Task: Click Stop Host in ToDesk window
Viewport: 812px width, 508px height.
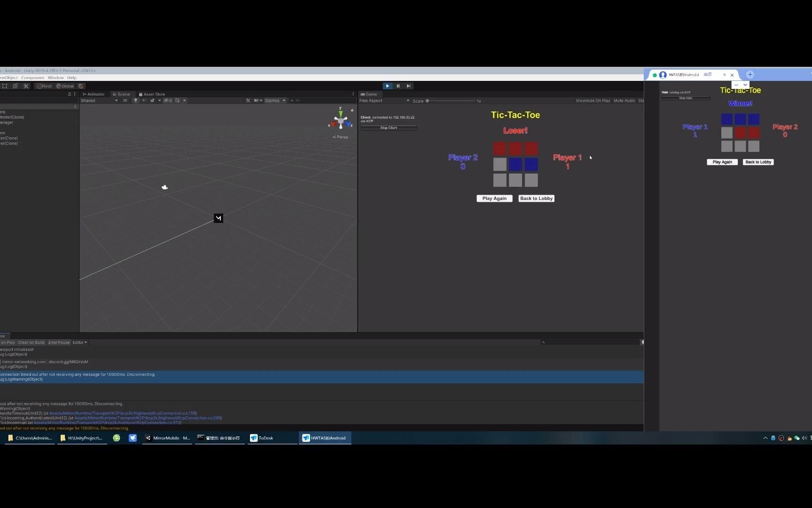Action: [686, 98]
